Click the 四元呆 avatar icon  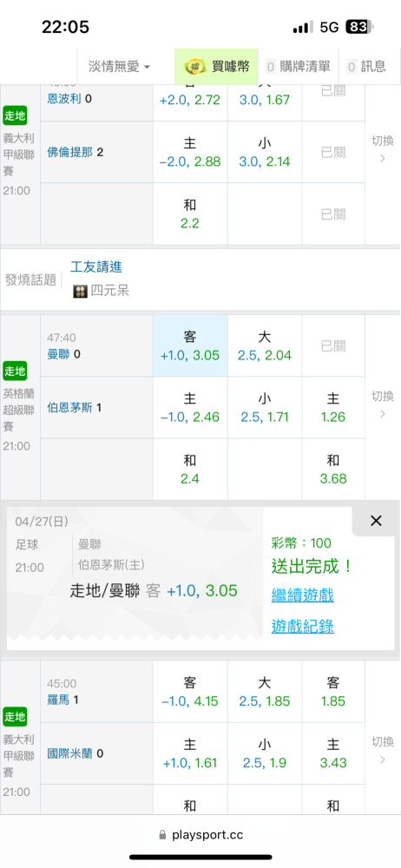pyautogui.click(x=81, y=291)
